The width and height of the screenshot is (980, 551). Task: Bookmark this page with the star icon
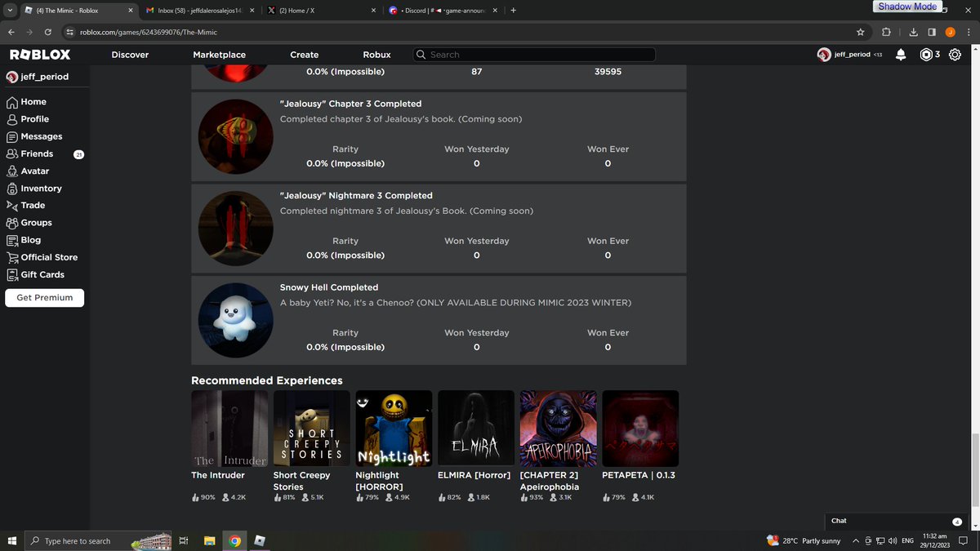860,32
